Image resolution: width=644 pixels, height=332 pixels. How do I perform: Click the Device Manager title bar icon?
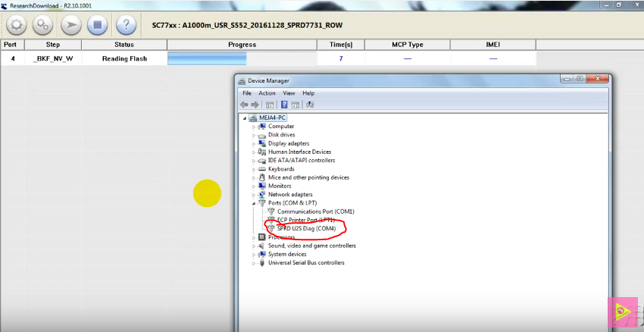[x=242, y=80]
